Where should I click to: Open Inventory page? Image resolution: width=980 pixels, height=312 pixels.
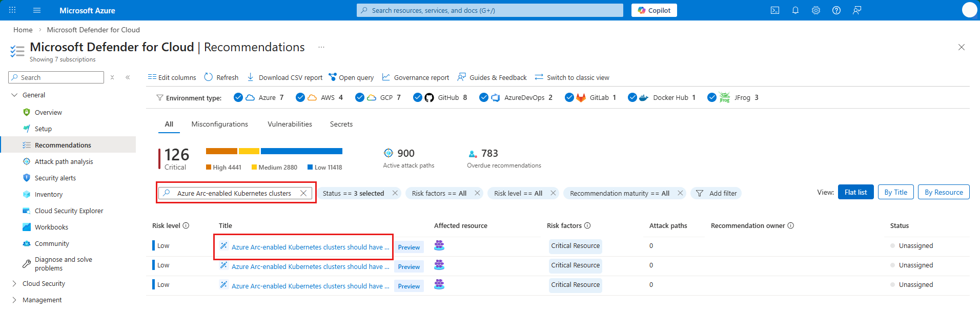(x=48, y=194)
